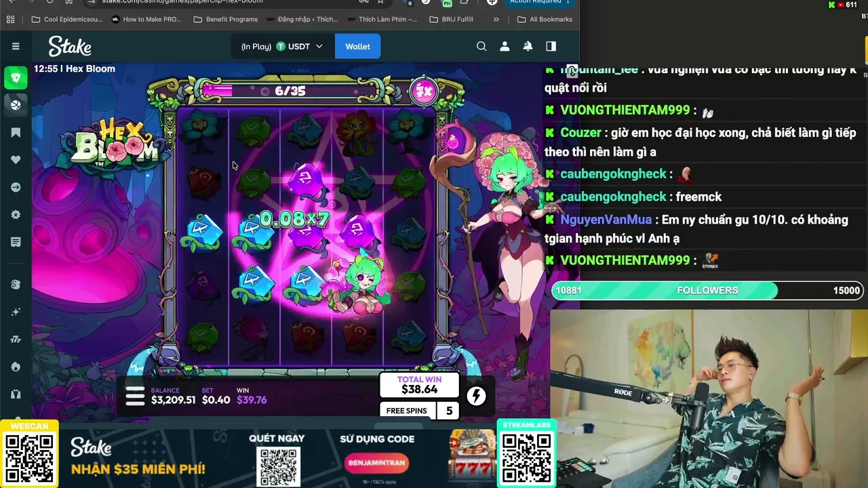
Task: Open the sparkles sidebar icon
Action: pyautogui.click(x=16, y=312)
